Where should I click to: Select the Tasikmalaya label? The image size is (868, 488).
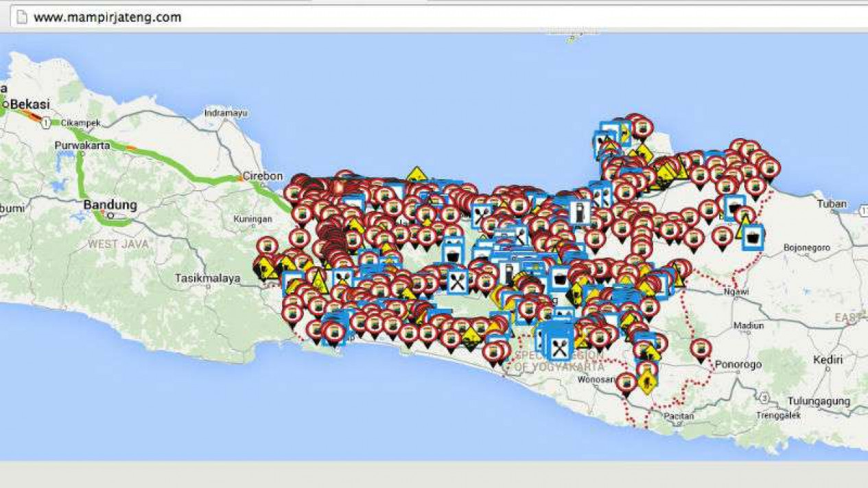coord(207,279)
